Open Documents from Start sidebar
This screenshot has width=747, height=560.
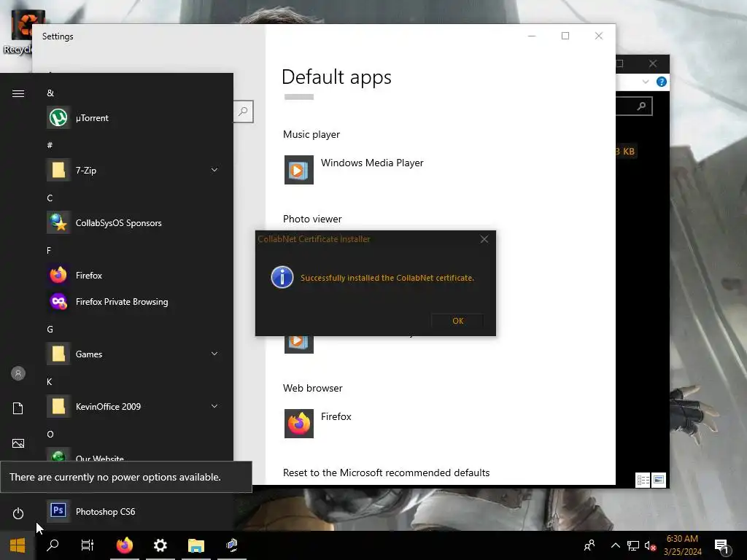18,408
